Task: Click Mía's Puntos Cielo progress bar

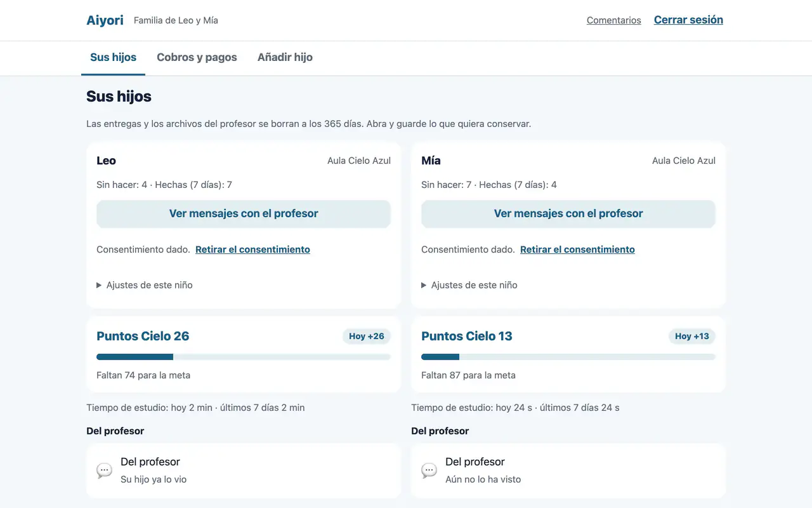Action: click(x=568, y=357)
